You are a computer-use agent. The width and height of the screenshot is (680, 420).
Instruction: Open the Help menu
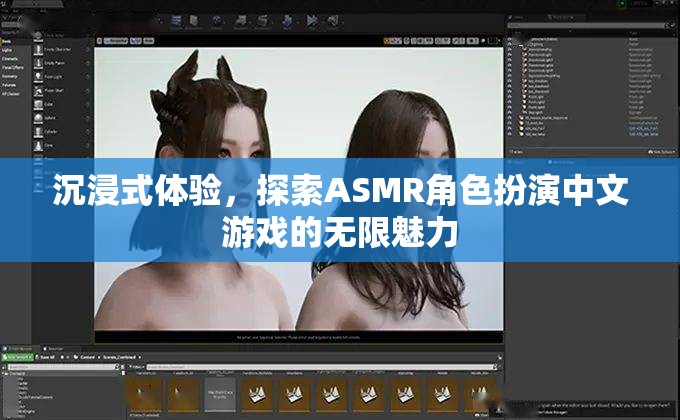(42, 10)
